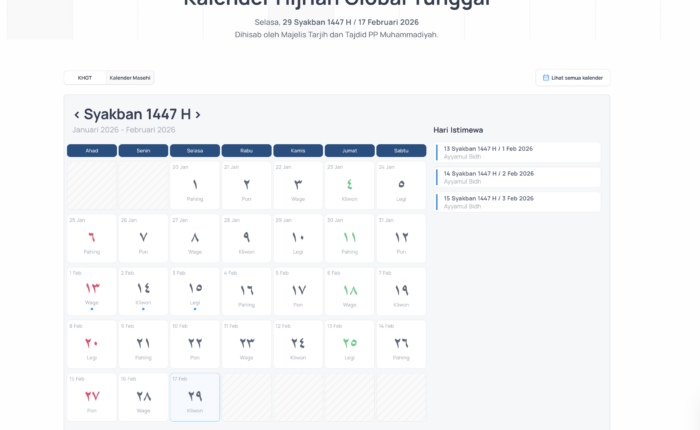This screenshot has width=700, height=430.
Task: Open 14 Syakban Ayyamul Bidh event entry
Action: [x=518, y=177]
